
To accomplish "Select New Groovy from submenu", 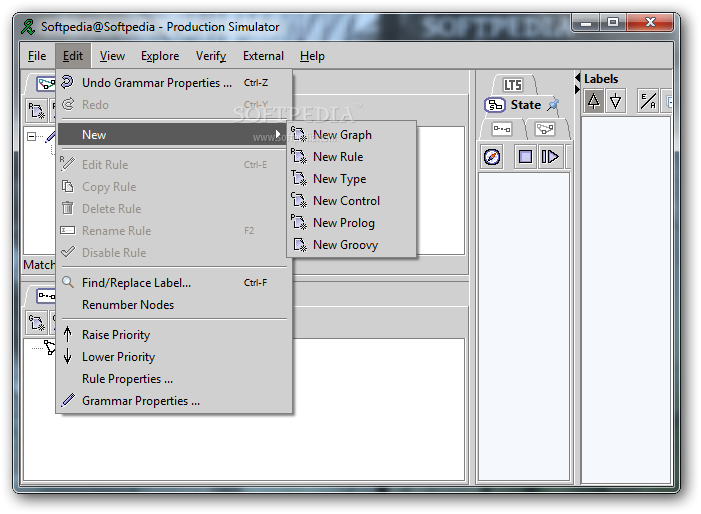I will (x=351, y=244).
